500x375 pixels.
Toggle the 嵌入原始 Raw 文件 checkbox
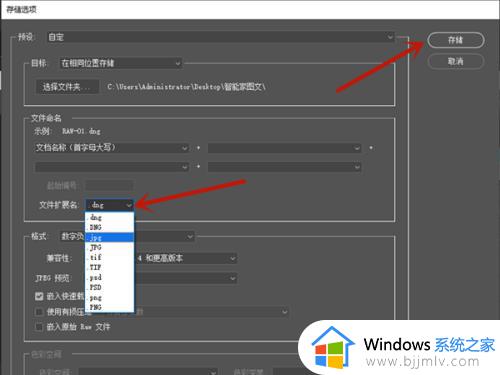39,327
